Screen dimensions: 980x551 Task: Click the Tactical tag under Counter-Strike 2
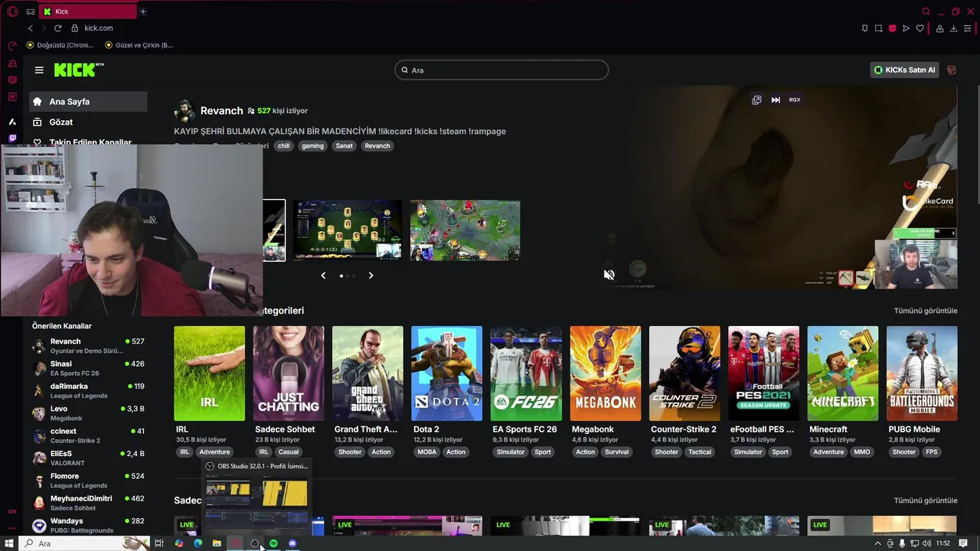pos(699,452)
